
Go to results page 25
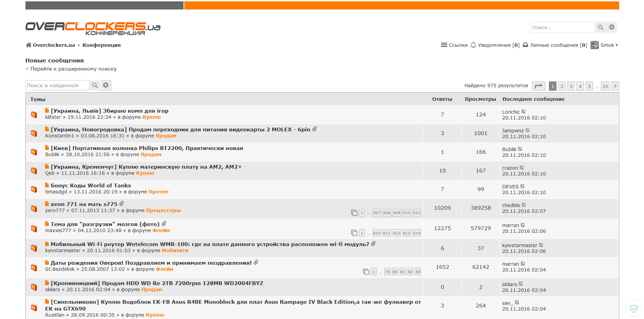(605, 86)
